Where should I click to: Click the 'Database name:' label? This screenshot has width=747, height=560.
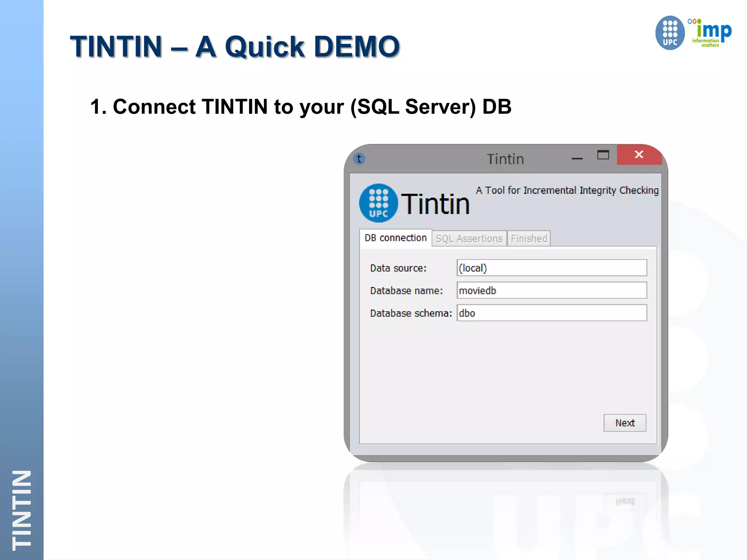coord(406,291)
